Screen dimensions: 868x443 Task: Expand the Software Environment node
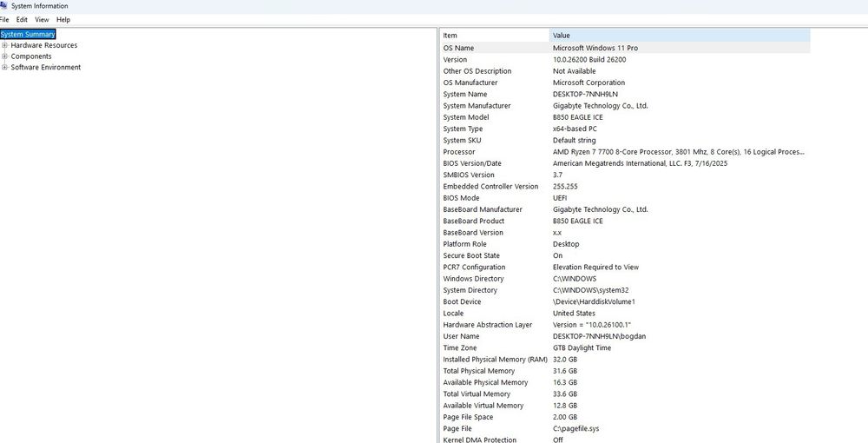coord(5,68)
